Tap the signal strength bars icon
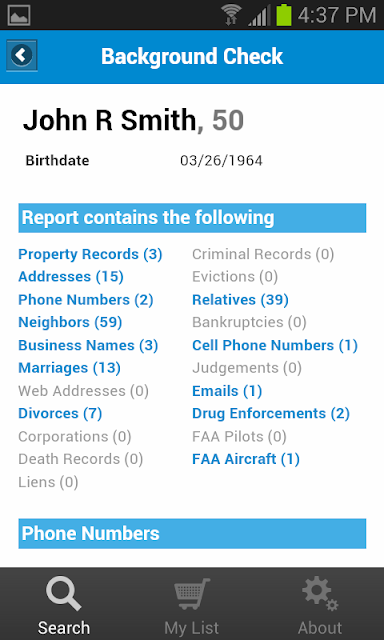This screenshot has height=640, width=384. pos(259,16)
